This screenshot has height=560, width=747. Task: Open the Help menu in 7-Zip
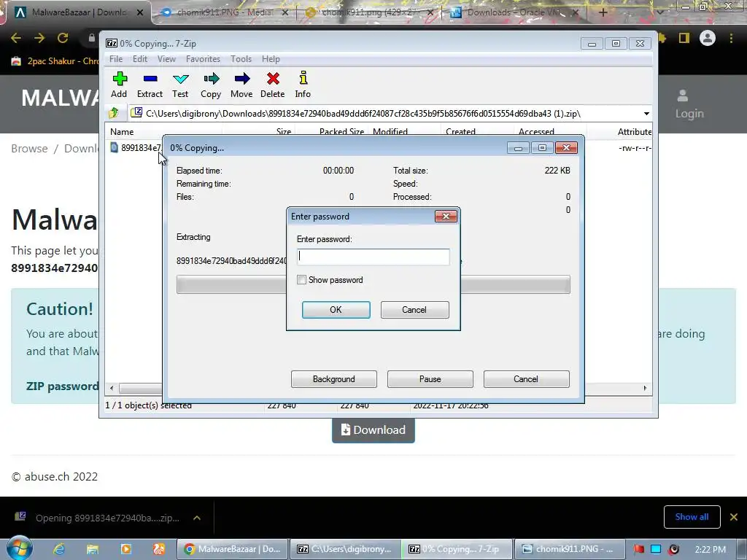[271, 59]
